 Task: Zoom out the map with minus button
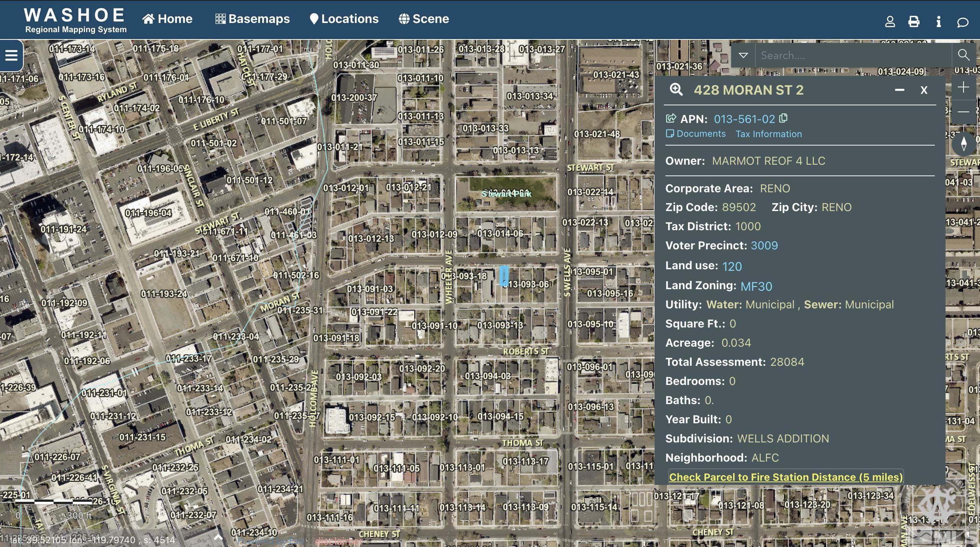(x=964, y=111)
